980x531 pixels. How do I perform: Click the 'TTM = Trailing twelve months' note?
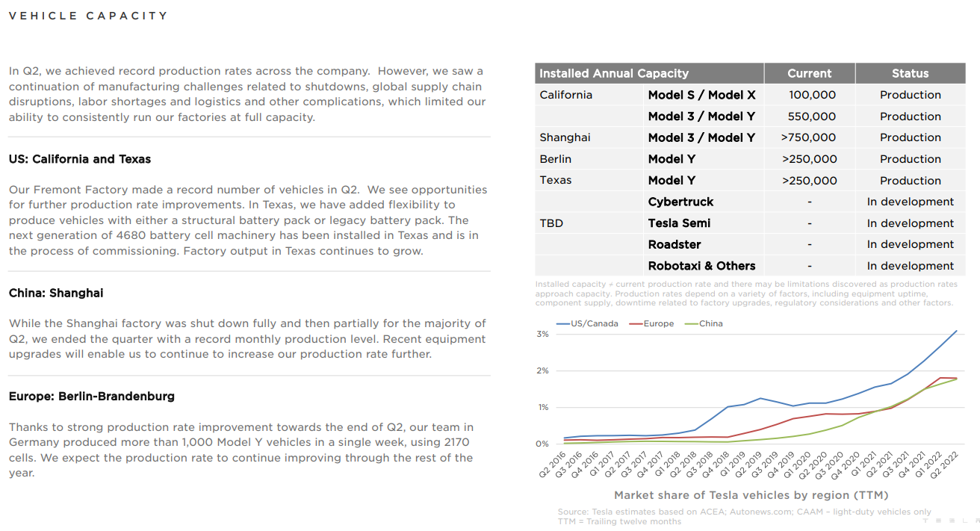point(619,521)
